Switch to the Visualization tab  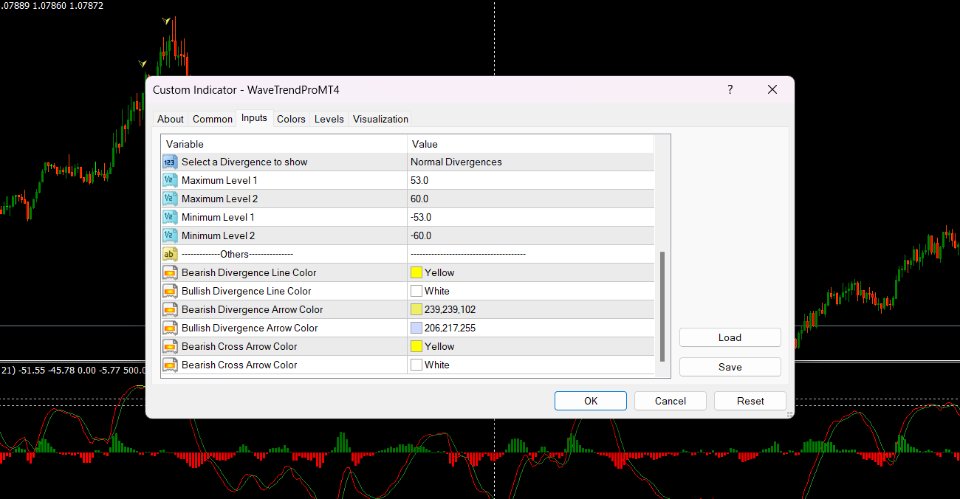point(380,119)
